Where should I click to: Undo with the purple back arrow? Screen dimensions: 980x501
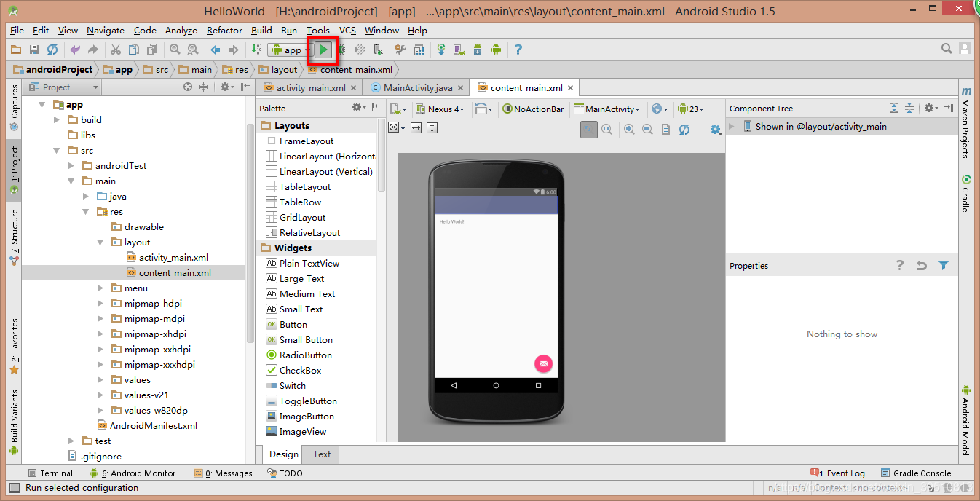74,50
